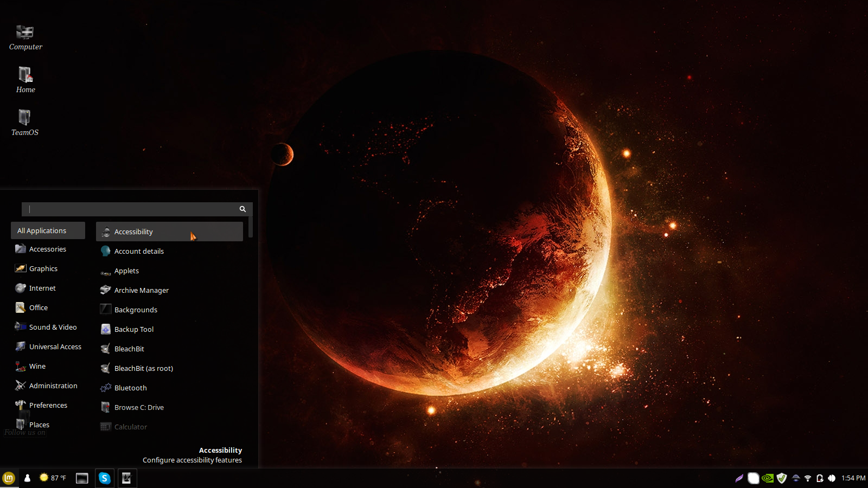The height and width of the screenshot is (488, 868).
Task: Open the Accessories category
Action: [x=48, y=249]
